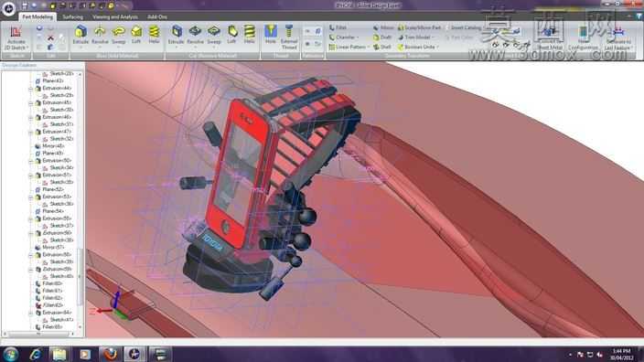
Task: Click the Shell tool
Action: (x=382, y=48)
